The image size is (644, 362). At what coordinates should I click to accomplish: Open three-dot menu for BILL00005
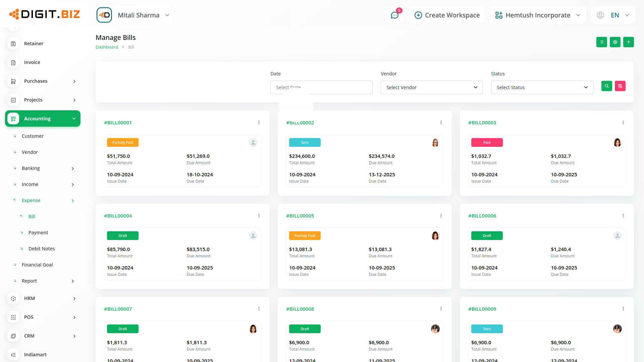pos(441,216)
